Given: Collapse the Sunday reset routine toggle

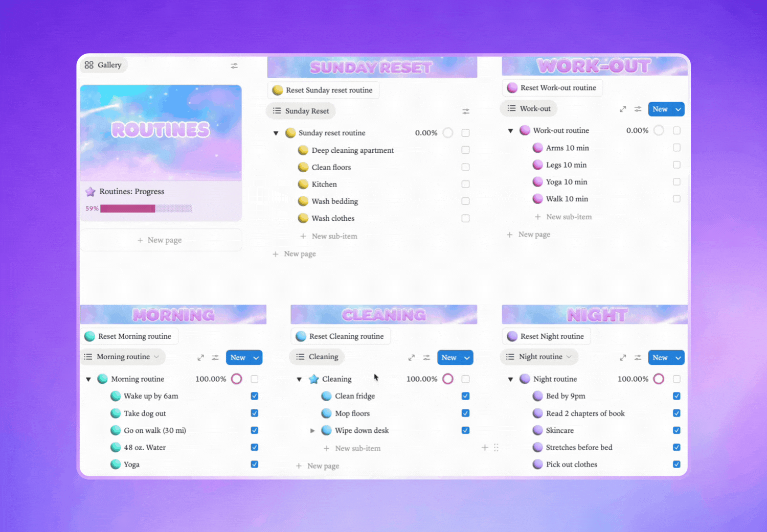Looking at the screenshot, I should 276,133.
